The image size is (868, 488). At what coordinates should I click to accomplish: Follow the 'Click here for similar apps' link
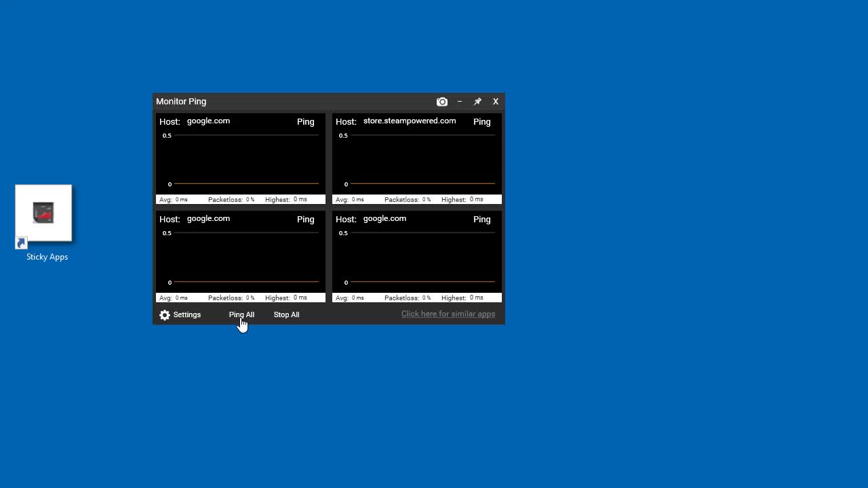tap(448, 314)
